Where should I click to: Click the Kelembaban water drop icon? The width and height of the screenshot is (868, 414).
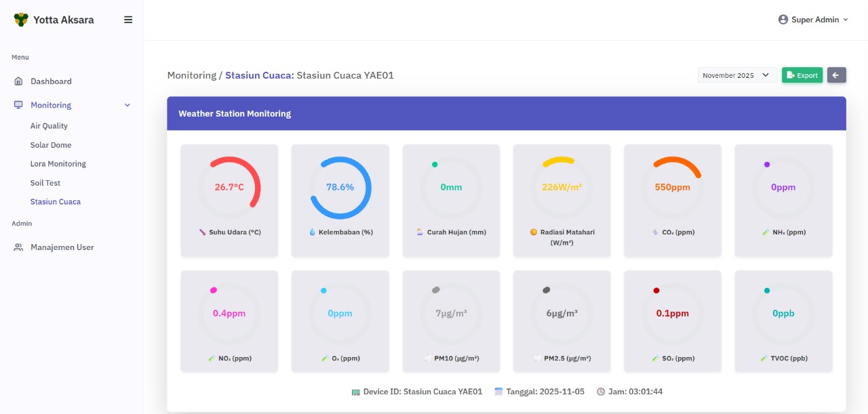click(313, 232)
